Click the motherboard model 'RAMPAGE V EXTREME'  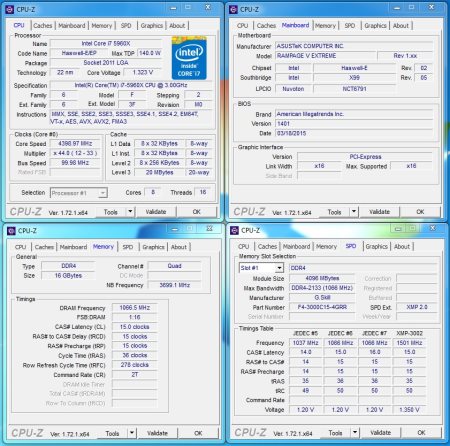click(x=326, y=56)
